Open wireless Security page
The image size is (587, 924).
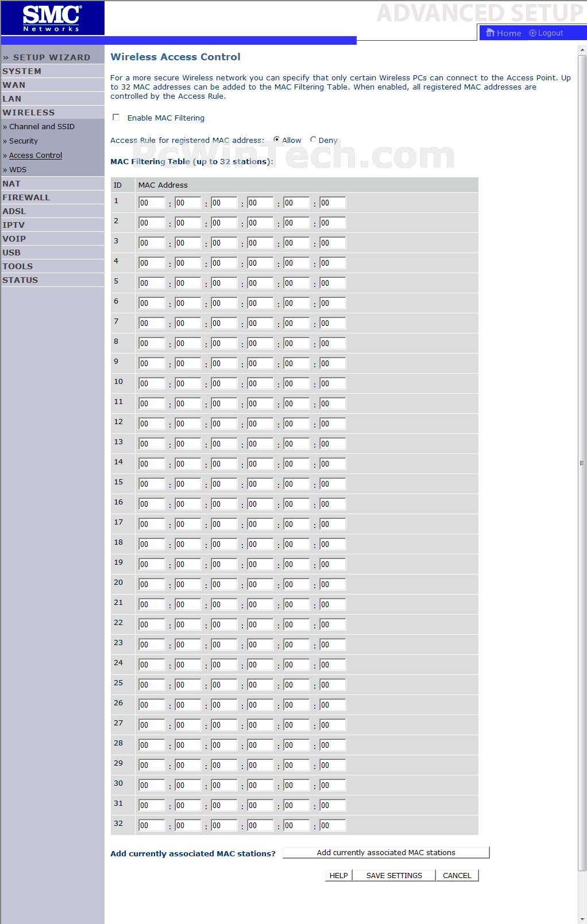point(24,141)
